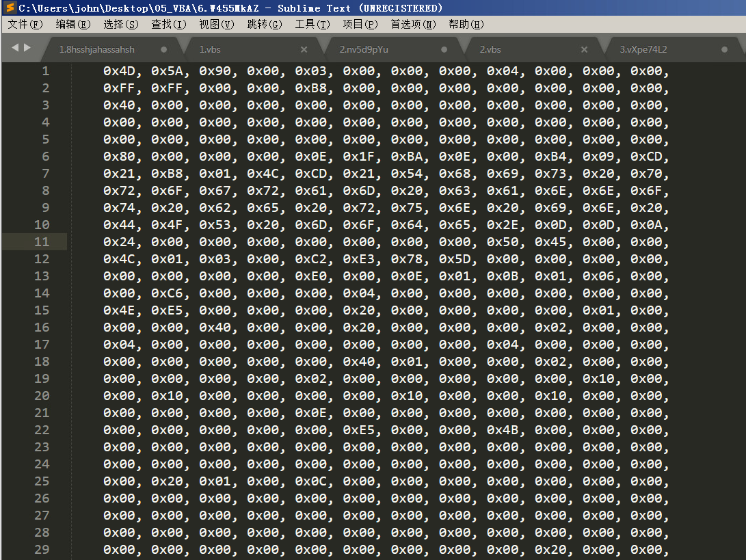Open the 工具(T) menu
746x560 pixels.
(312, 24)
